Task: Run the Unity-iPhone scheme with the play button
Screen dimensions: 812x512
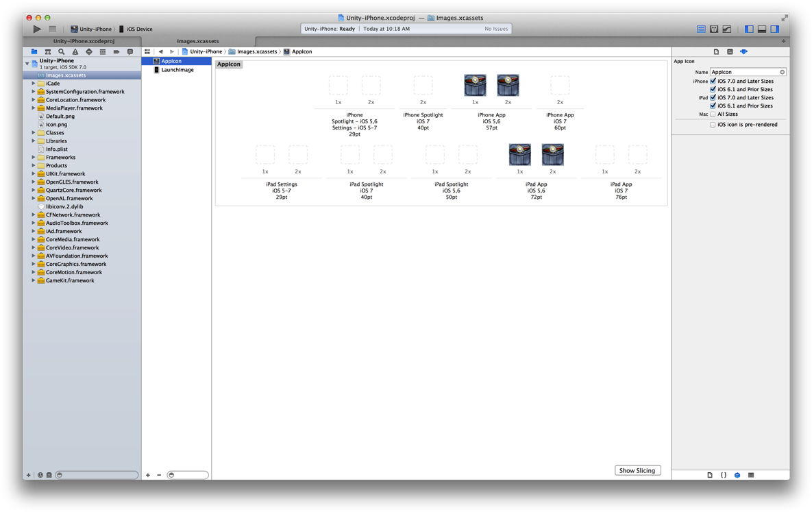Action: 36,29
